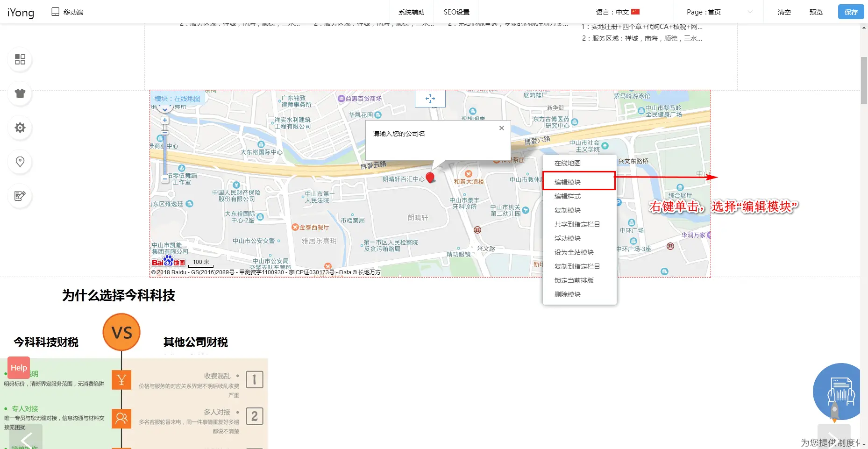
Task: Click the blue 保存 button
Action: (x=851, y=12)
